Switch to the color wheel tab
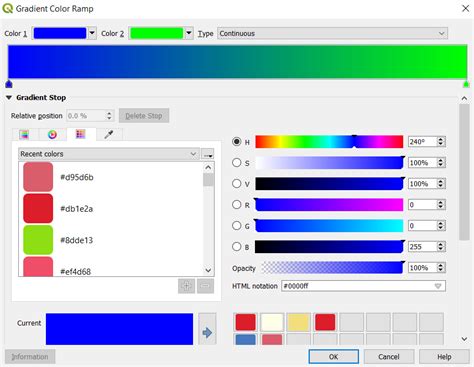The image size is (474, 367). tap(52, 135)
